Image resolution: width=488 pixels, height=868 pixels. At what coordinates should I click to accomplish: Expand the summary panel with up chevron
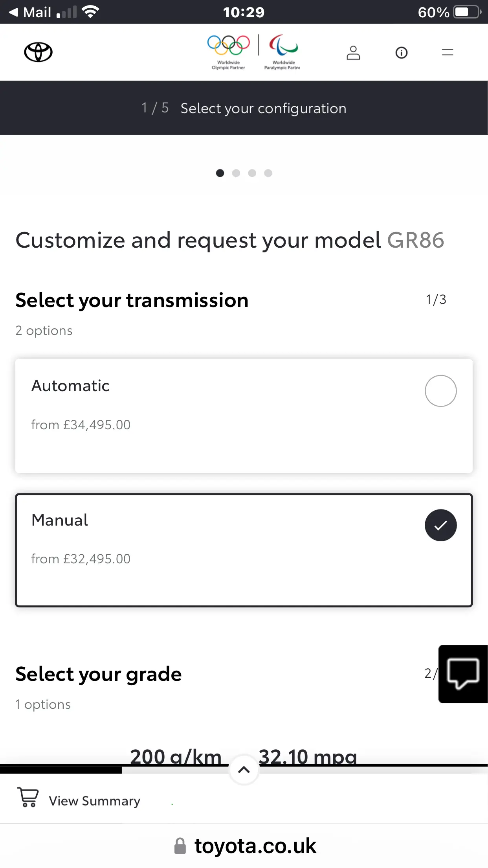click(x=244, y=770)
